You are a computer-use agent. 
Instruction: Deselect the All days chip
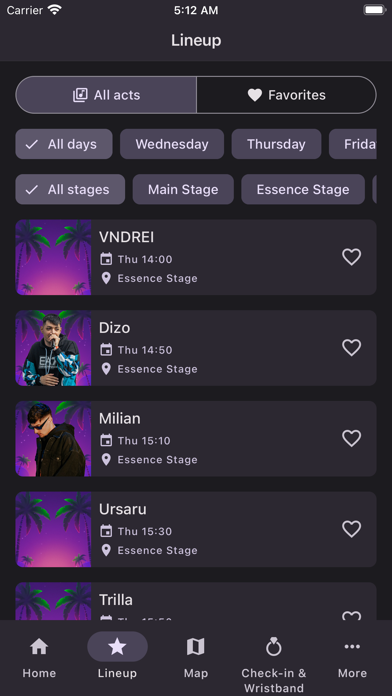pos(64,144)
